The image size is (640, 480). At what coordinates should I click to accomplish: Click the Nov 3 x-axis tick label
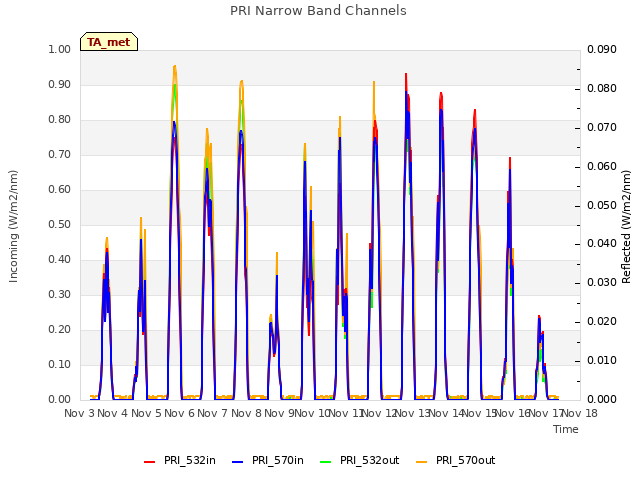click(x=79, y=413)
